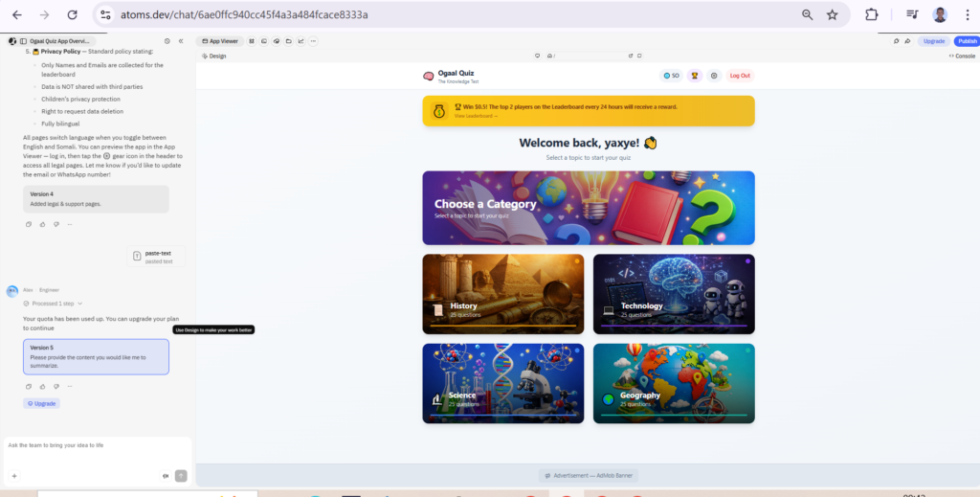Open browser extensions puzzle icon
Image resolution: width=980 pixels, height=497 pixels.
point(872,15)
